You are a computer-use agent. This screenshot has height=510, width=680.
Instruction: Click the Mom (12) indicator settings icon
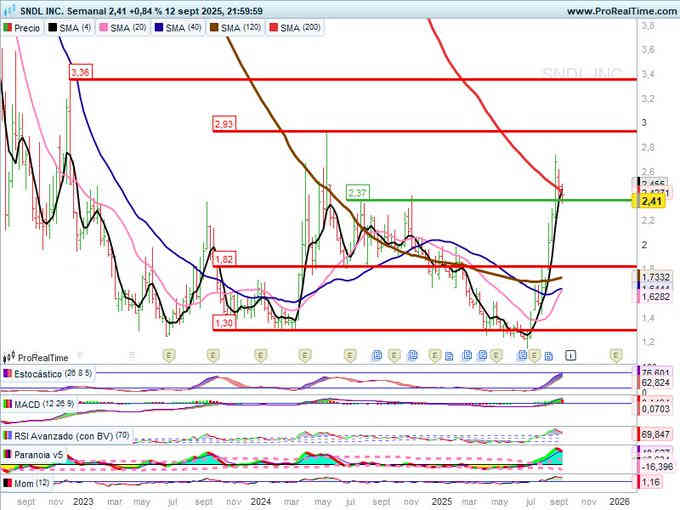tap(7, 483)
